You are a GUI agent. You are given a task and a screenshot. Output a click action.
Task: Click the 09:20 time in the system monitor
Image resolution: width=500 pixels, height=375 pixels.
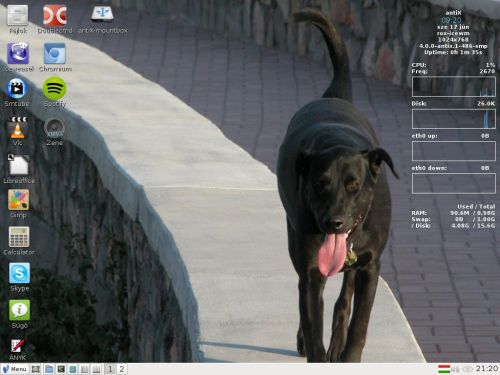pos(451,20)
